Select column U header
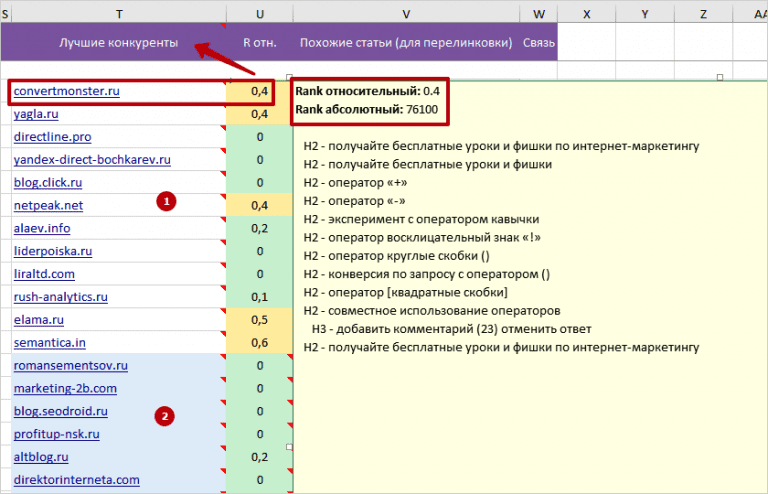 (260, 14)
